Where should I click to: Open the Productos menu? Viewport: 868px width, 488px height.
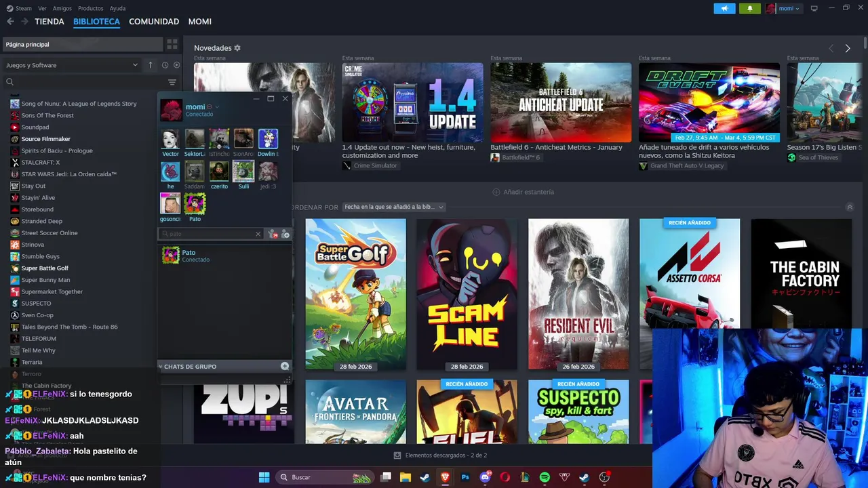(x=91, y=8)
